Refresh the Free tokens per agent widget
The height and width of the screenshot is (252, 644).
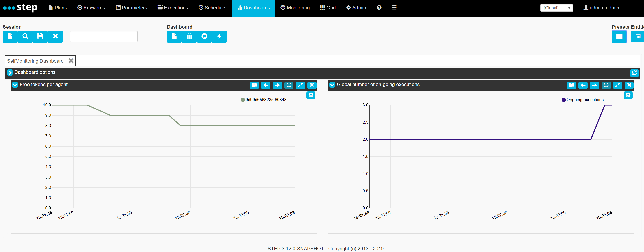(289, 85)
